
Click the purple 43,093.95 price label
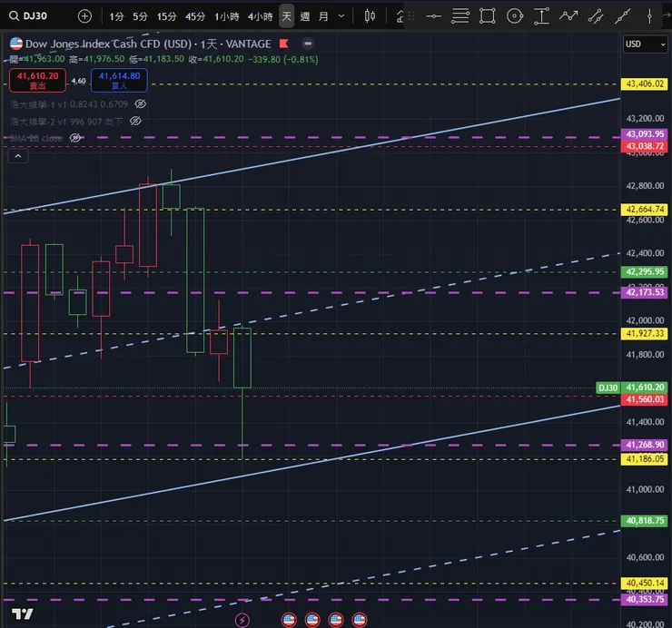pos(645,134)
